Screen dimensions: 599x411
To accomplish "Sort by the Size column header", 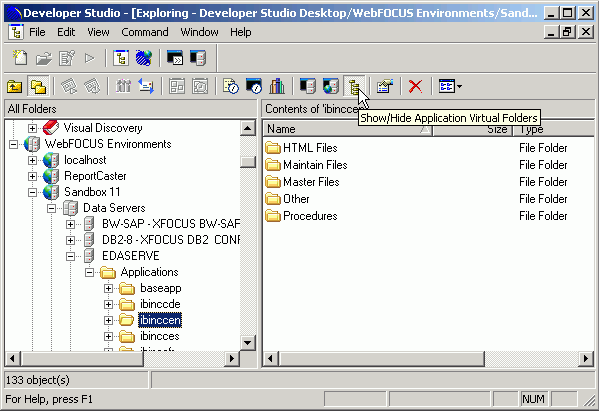I will (x=472, y=129).
